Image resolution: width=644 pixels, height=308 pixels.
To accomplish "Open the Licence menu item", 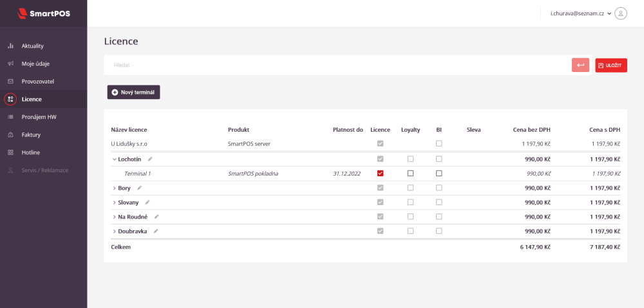I will [x=32, y=100].
